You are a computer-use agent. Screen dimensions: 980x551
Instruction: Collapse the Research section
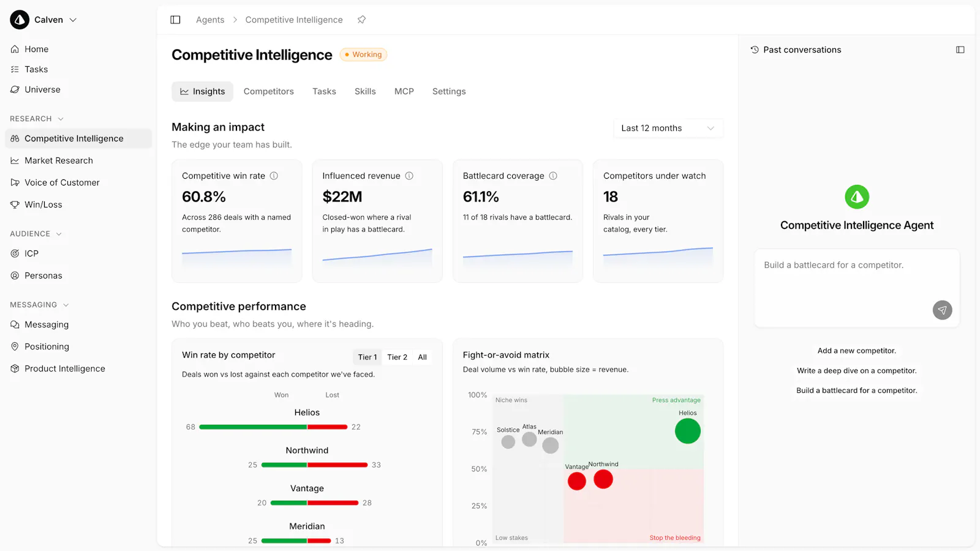[61, 119]
